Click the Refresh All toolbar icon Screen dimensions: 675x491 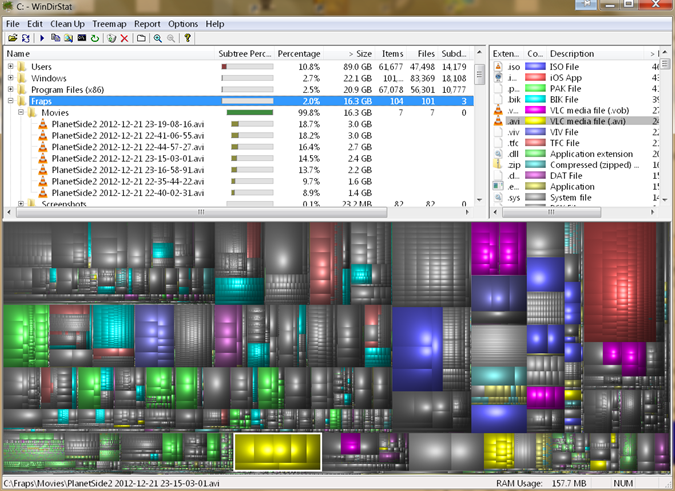(25, 38)
